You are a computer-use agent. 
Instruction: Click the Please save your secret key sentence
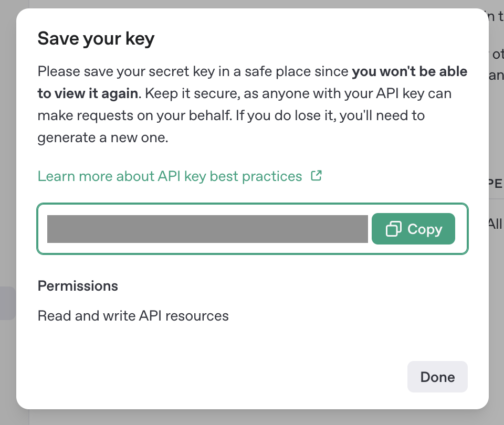point(193,72)
